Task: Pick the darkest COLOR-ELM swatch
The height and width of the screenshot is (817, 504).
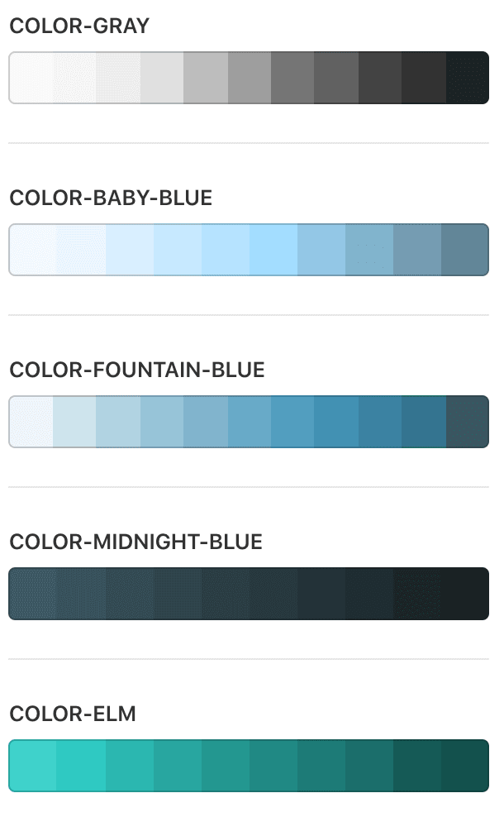Action: pos(464,766)
